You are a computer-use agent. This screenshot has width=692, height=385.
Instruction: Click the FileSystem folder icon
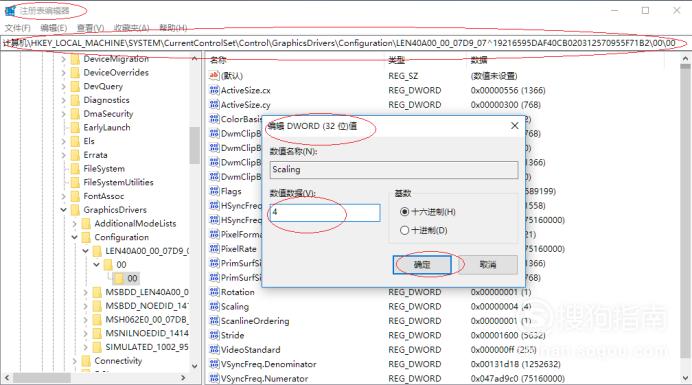[75, 169]
